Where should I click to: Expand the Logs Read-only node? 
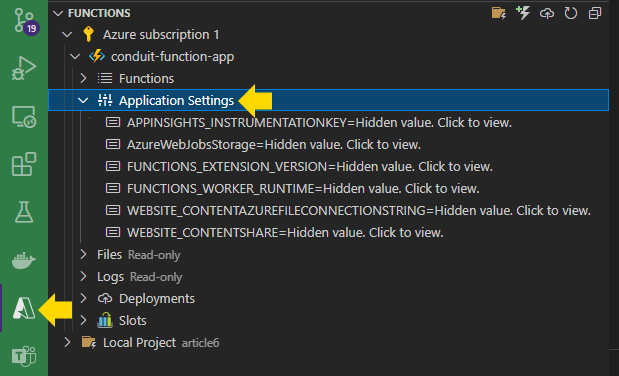click(x=83, y=276)
